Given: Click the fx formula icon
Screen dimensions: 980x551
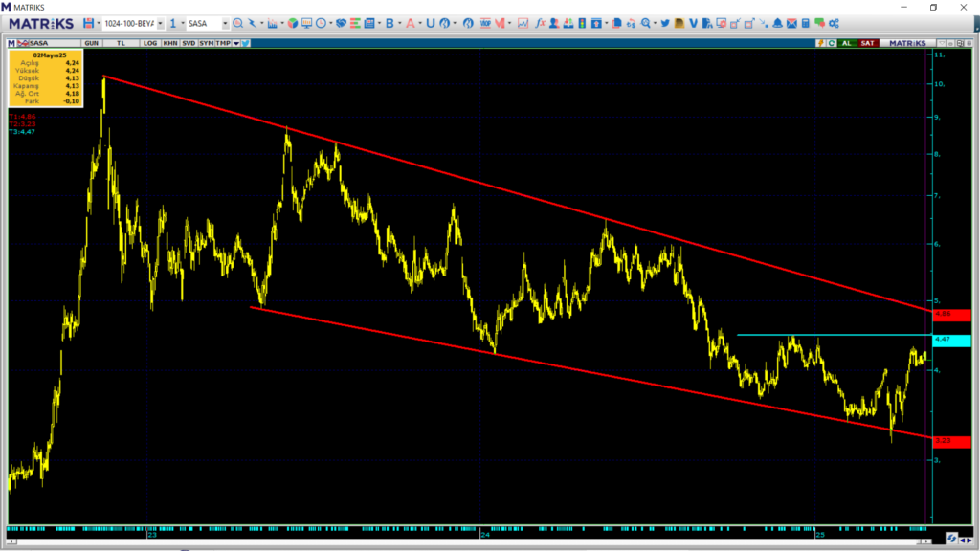Looking at the screenshot, I should [540, 23].
